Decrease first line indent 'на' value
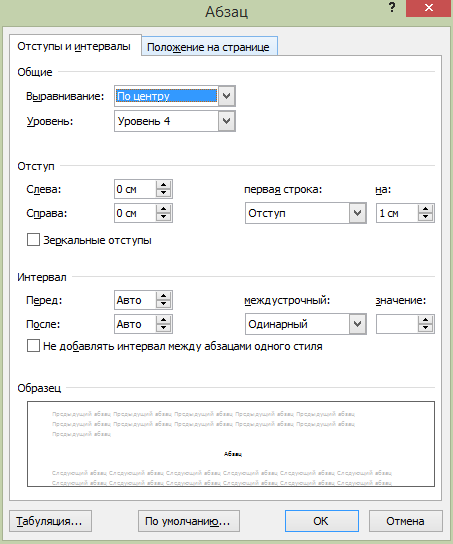 pyautogui.click(x=426, y=217)
